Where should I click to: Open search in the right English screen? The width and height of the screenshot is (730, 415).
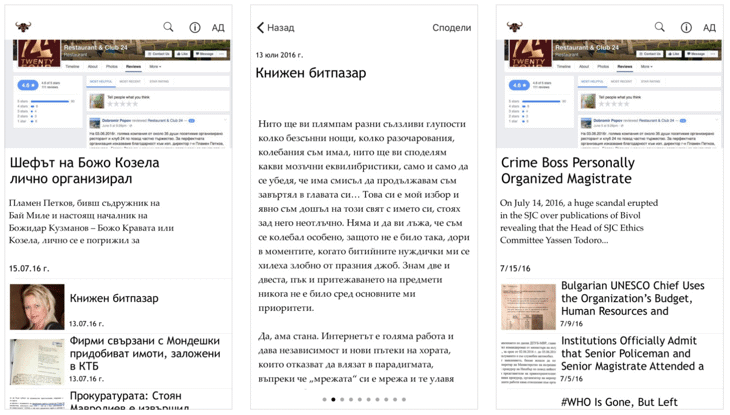[x=660, y=27]
